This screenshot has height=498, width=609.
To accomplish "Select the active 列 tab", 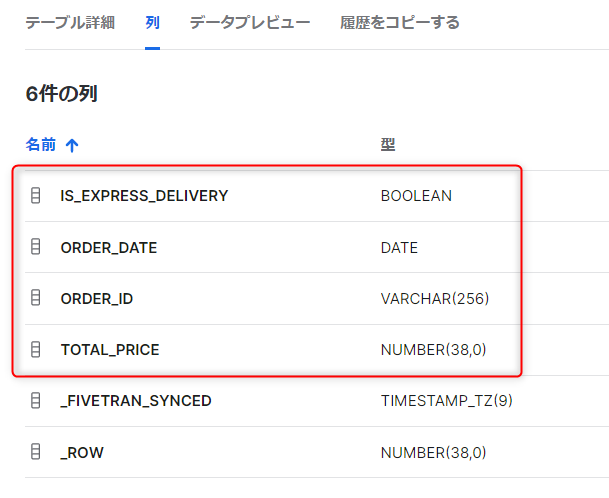I will pos(152,23).
